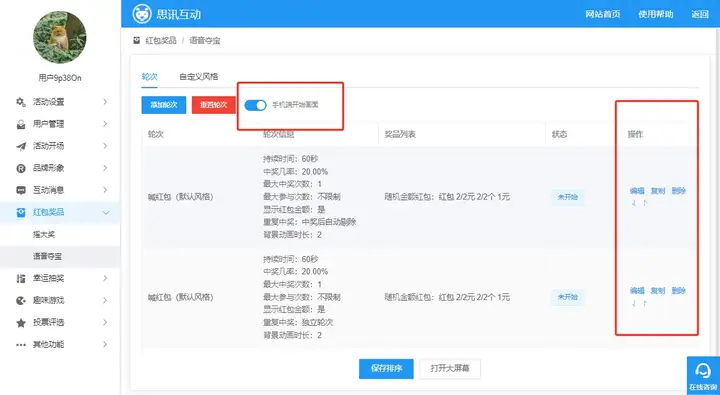Open 使用帮助 in top bar

[655, 14]
